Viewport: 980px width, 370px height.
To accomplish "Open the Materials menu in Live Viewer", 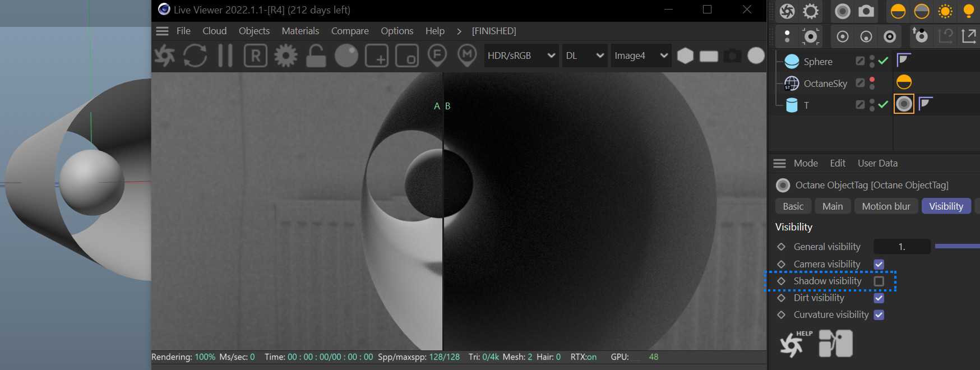I will tap(300, 31).
